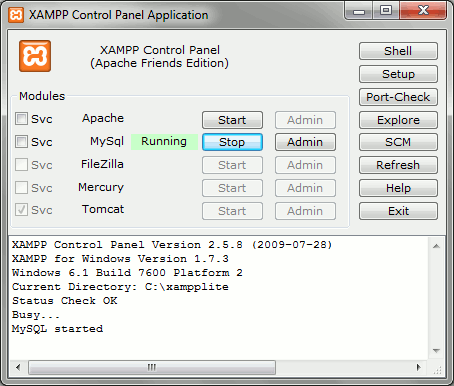Click the Tomcat Start button
Viewport: 454px width, 386px height.
pos(232,211)
